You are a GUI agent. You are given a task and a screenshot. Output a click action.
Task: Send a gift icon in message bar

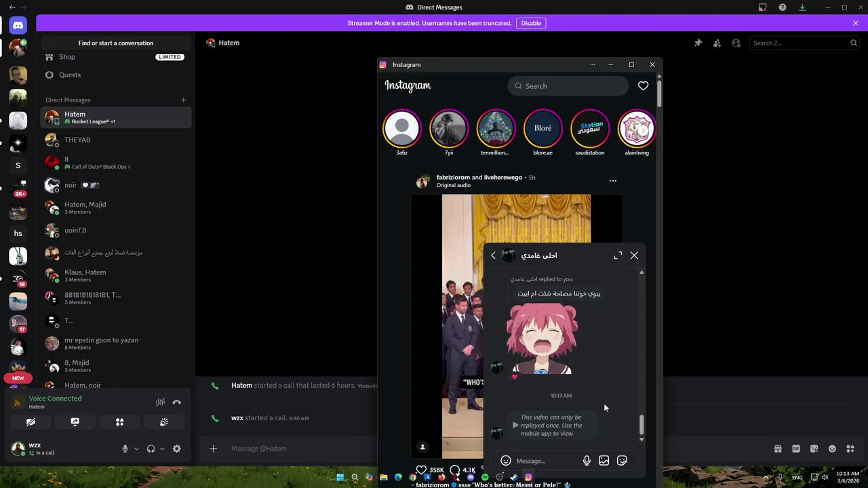tap(778, 449)
